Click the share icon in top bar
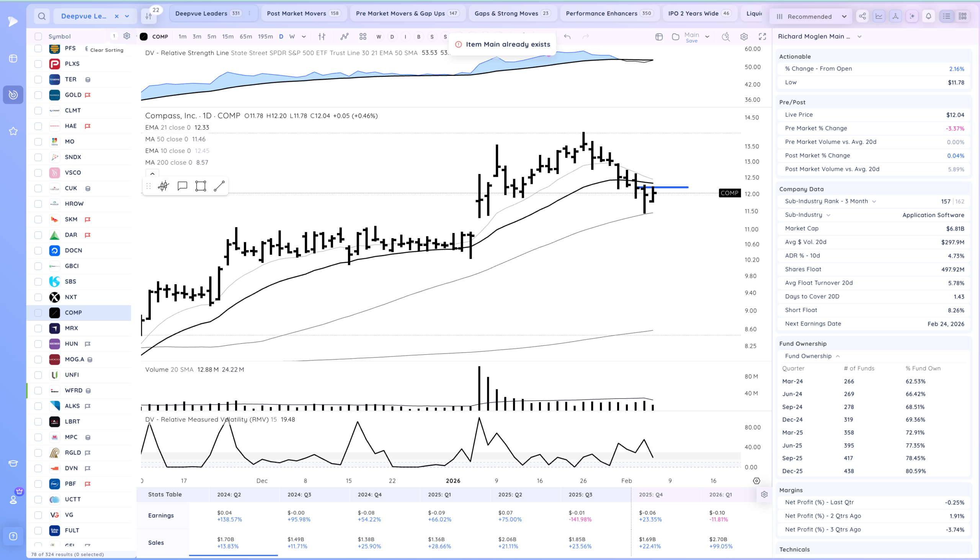 click(862, 16)
